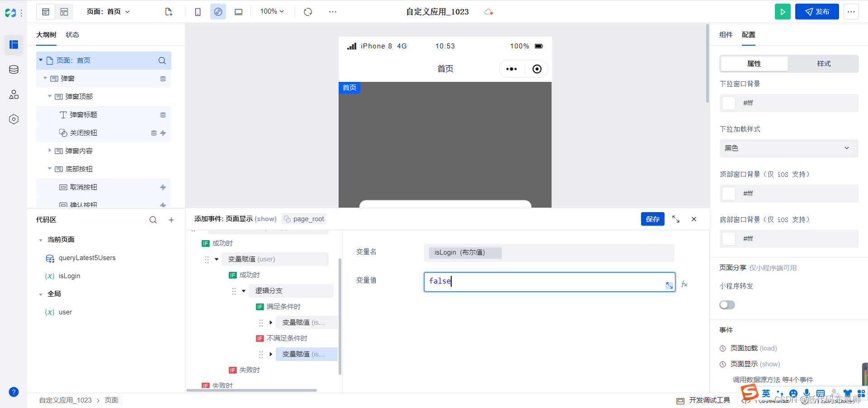Run the green preview play button
Screen dimensions: 868x408
pyautogui.click(x=783, y=12)
